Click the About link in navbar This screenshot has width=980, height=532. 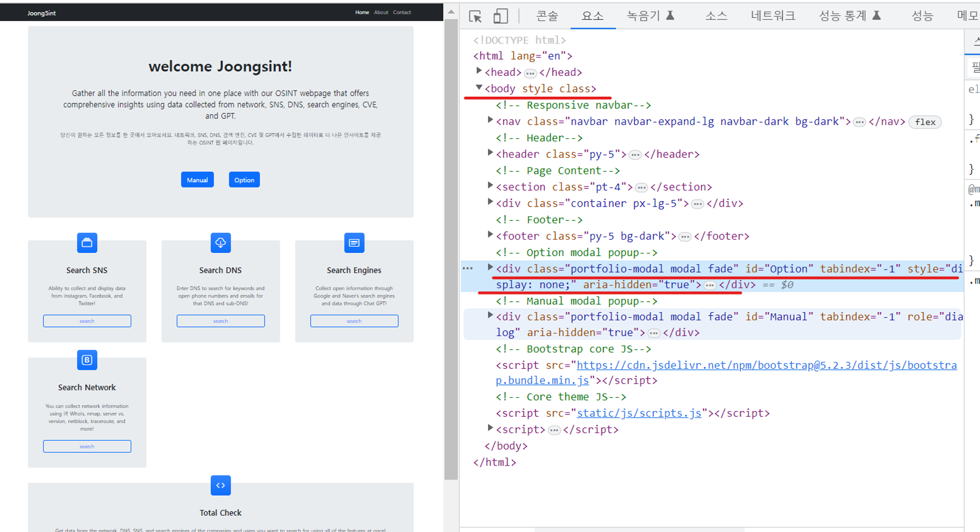(x=381, y=13)
